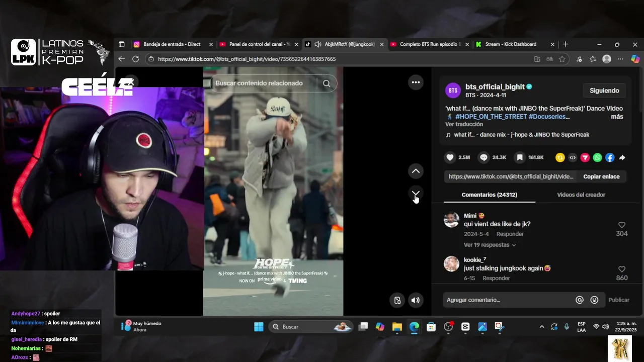Click 'Copiar enlace' button
The image size is (644, 362).
(x=601, y=176)
